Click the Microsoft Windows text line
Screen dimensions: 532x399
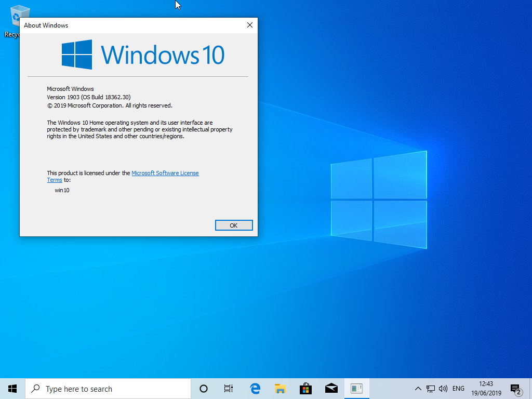tap(70, 89)
